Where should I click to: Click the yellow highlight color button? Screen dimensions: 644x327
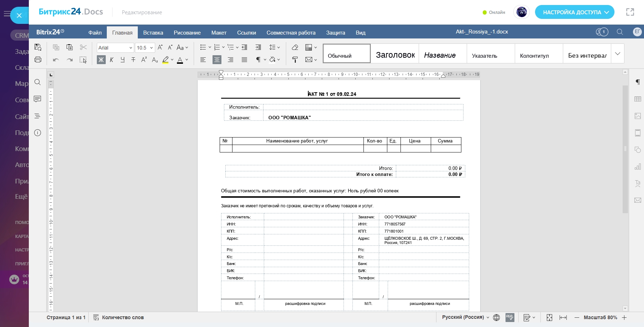coord(166,59)
